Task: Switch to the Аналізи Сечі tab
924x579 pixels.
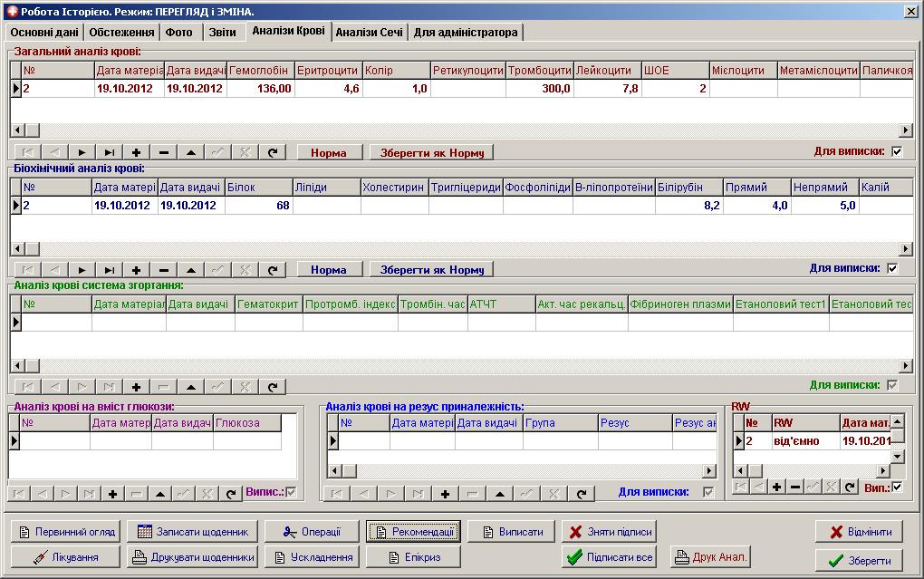Action: (369, 33)
